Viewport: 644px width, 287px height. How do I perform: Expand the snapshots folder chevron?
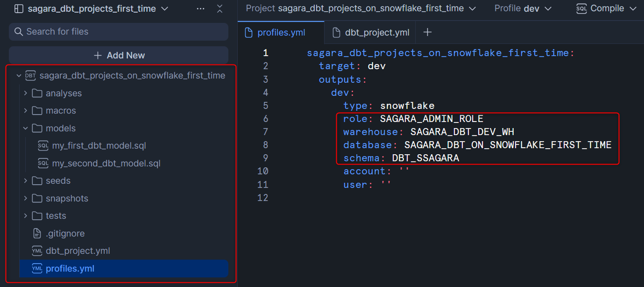click(26, 198)
